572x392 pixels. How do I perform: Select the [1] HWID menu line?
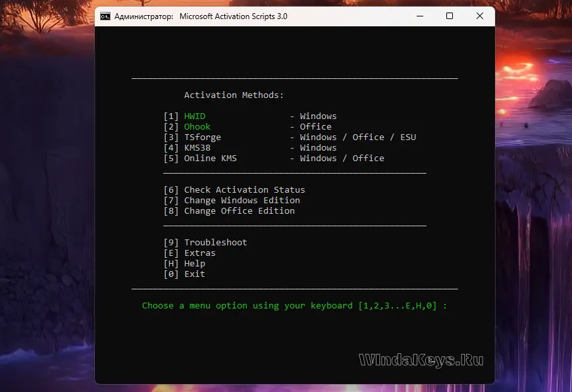(x=250, y=116)
